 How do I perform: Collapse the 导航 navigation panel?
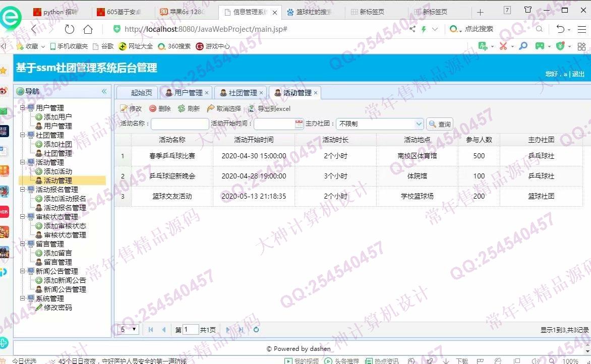104,91
